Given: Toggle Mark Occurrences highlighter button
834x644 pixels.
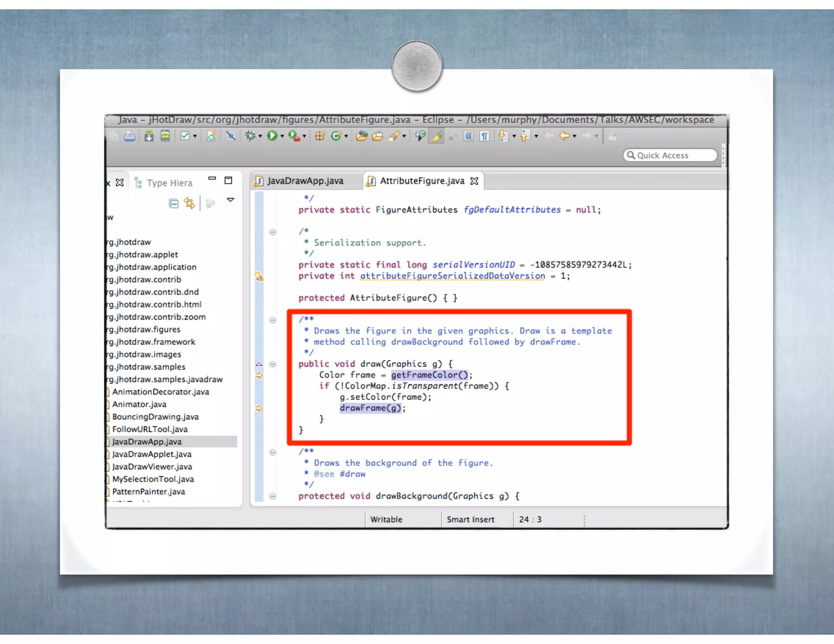Looking at the screenshot, I should point(436,136).
